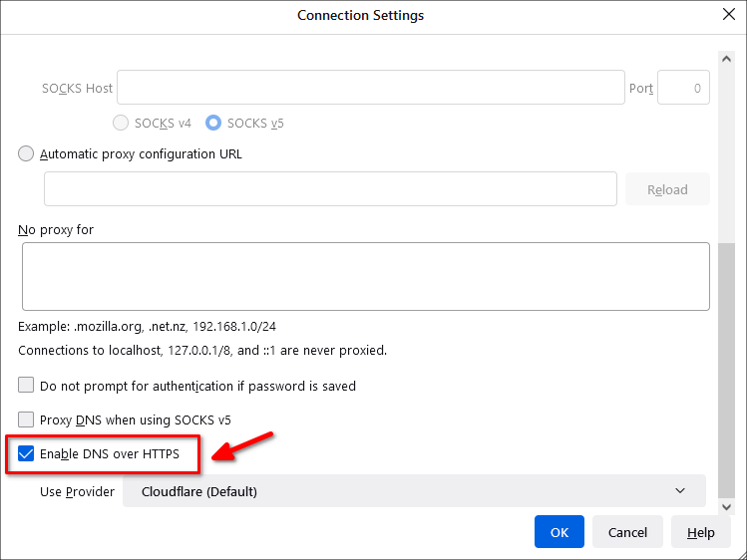Click the Cloudflare provider dropdown chevron
This screenshot has width=747, height=560.
point(680,490)
